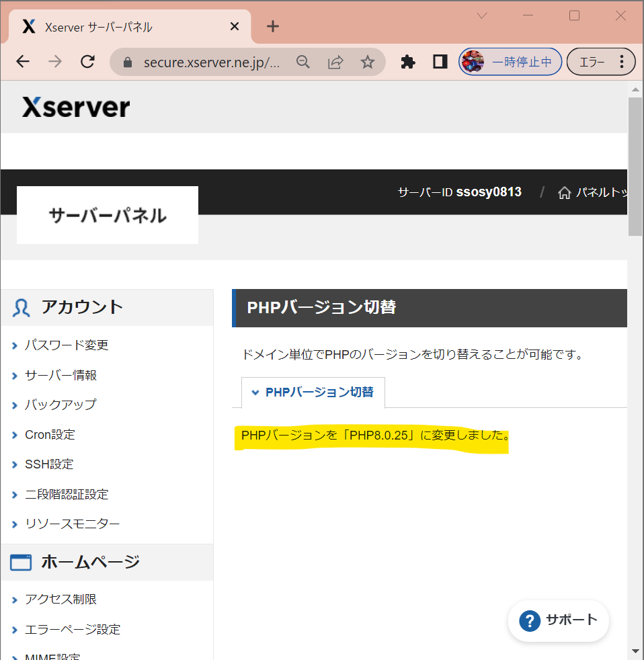The height and width of the screenshot is (660, 644).
Task: Click arrow beside リソースモニター
Action: coord(15,525)
